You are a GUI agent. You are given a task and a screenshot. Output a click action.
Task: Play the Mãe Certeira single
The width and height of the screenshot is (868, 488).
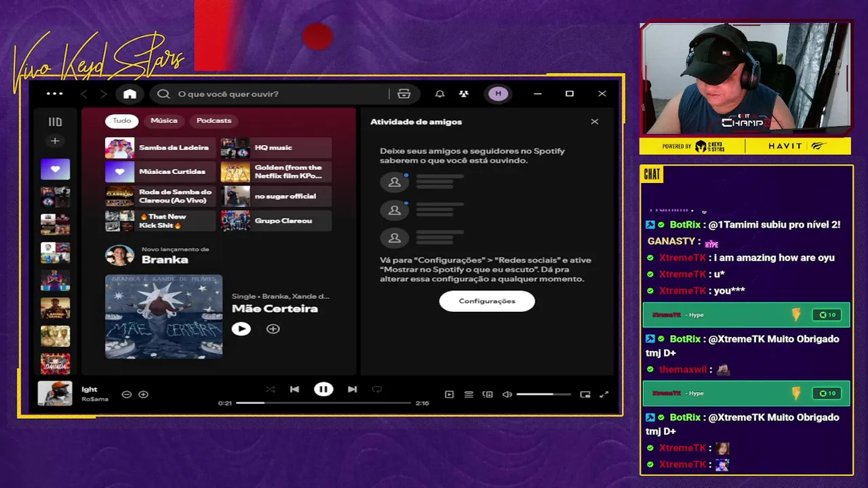[x=241, y=329]
